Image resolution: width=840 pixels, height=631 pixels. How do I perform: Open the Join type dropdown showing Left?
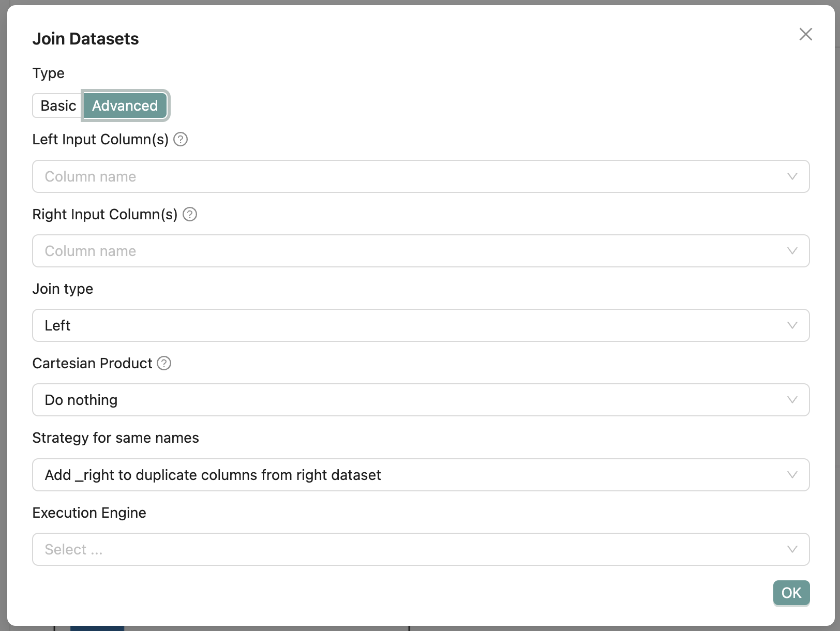point(403,325)
